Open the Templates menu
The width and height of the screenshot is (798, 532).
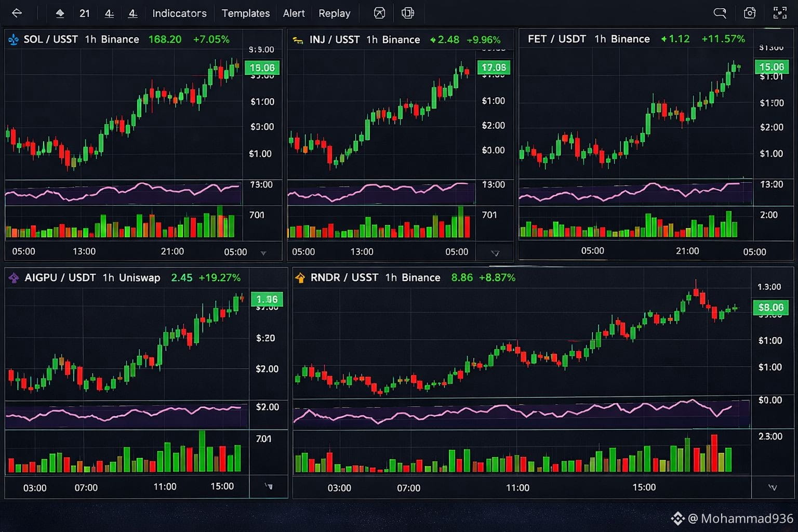click(246, 14)
